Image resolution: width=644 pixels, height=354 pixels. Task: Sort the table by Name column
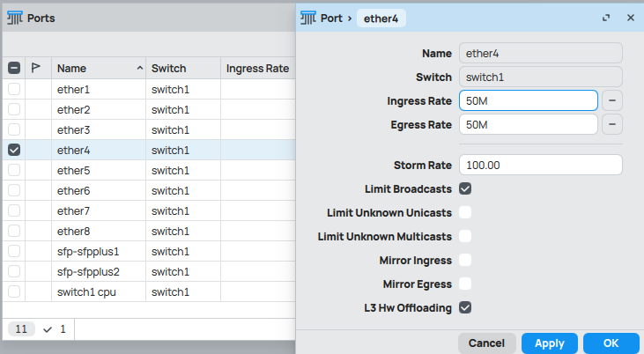97,68
